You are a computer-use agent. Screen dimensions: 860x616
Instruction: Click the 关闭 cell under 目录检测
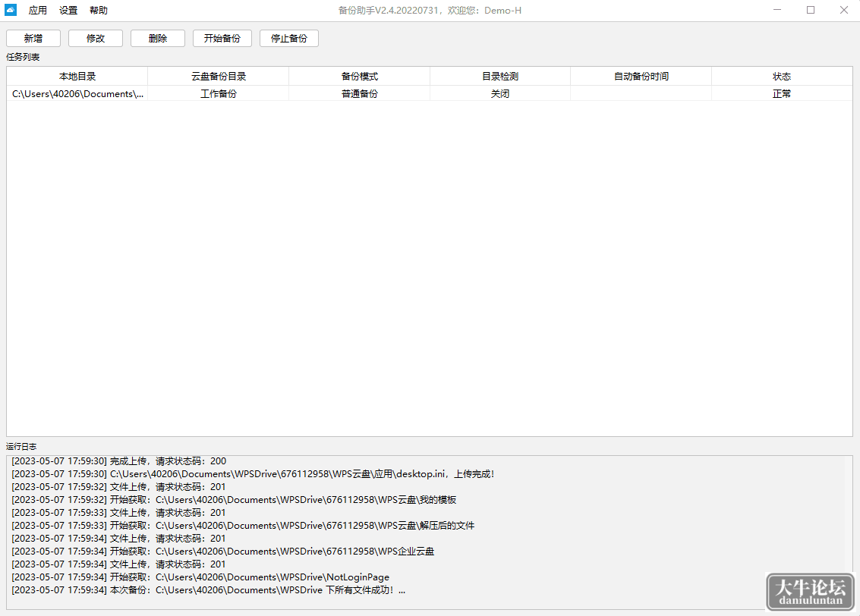point(500,94)
